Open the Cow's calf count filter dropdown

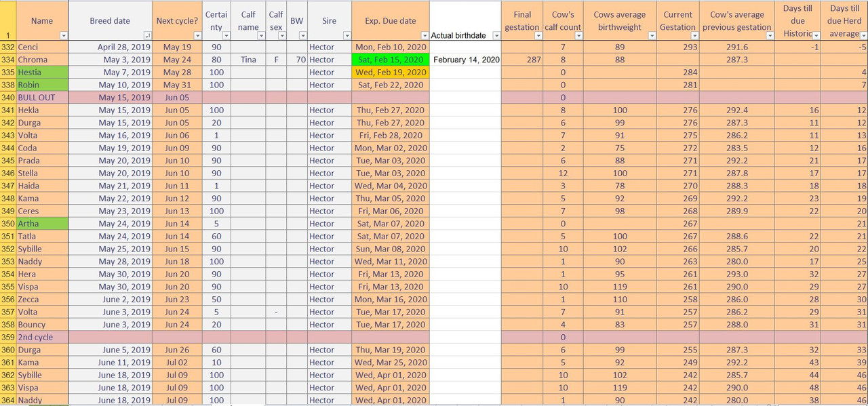pyautogui.click(x=578, y=35)
